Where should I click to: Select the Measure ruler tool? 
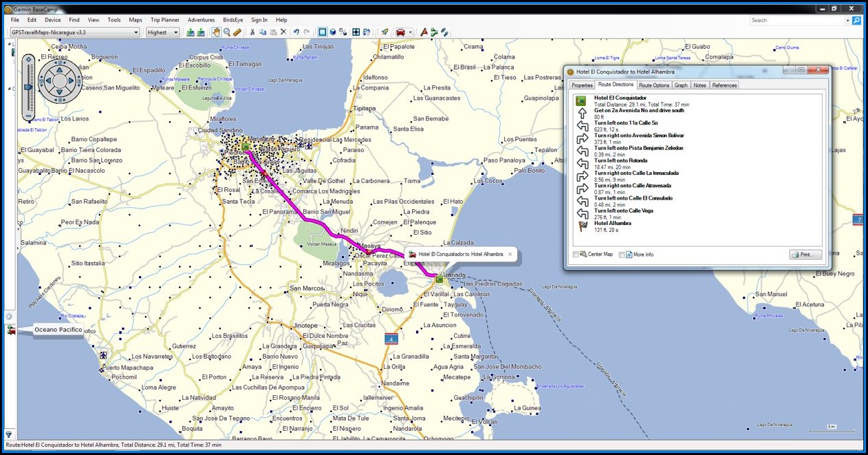tap(237, 32)
